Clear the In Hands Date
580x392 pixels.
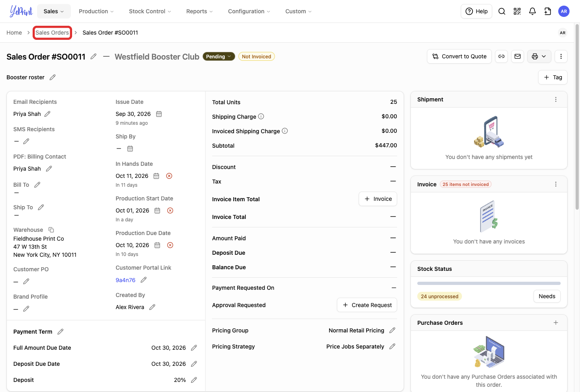pos(169,176)
